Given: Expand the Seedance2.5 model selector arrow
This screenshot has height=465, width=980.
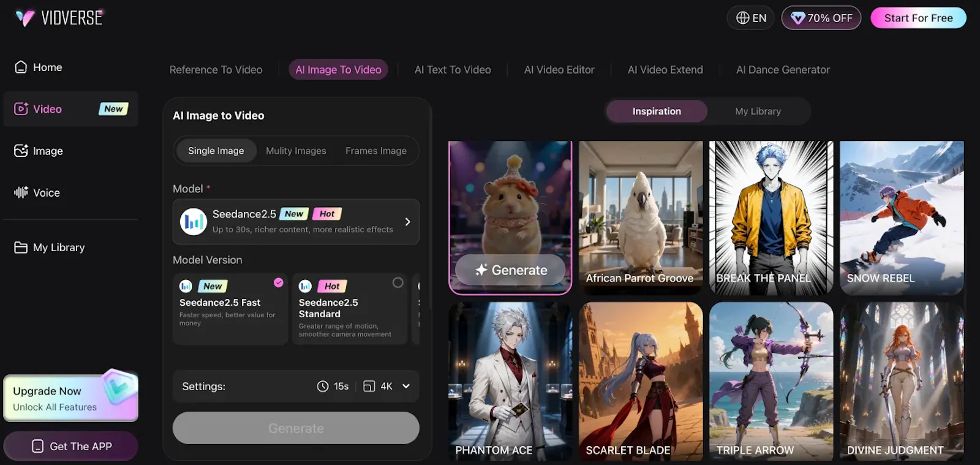Looking at the screenshot, I should pos(408,222).
